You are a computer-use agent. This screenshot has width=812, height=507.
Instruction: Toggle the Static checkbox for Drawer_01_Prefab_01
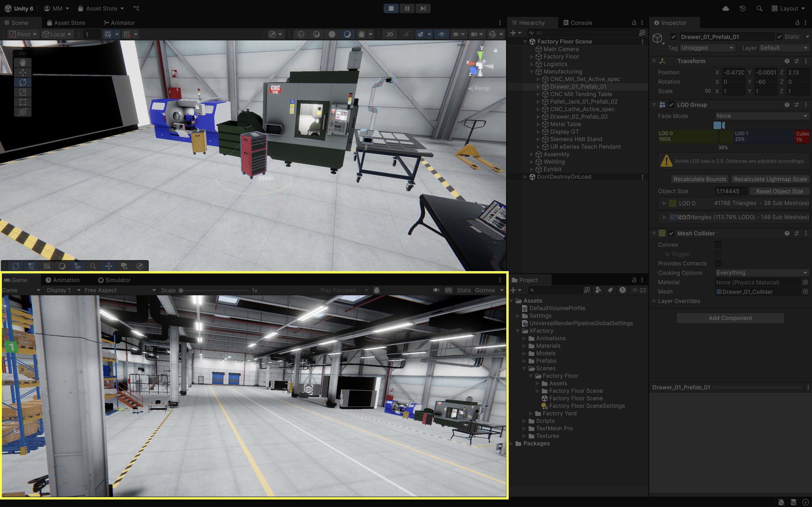[x=779, y=37]
